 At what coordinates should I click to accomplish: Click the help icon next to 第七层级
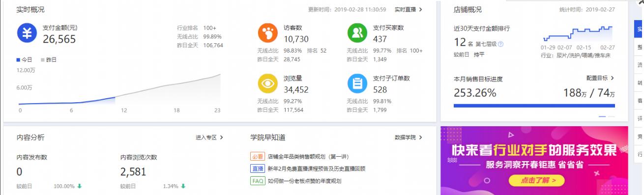(501, 44)
